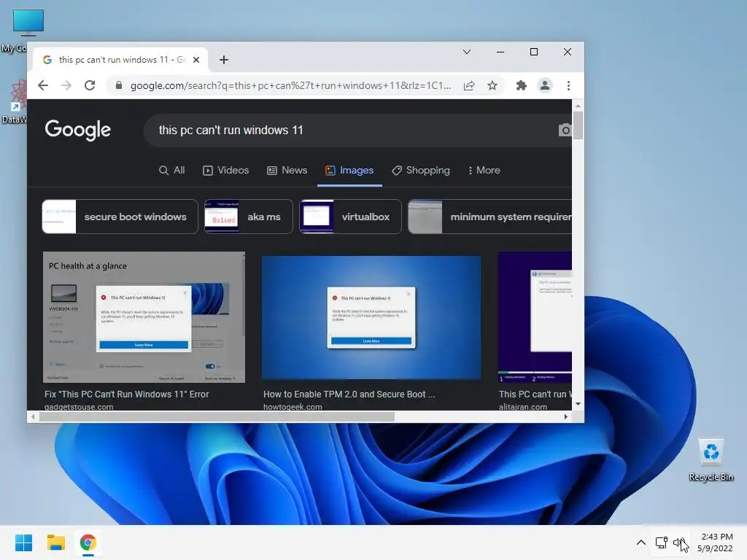This screenshot has height=560, width=747.
Task: Click the scrollbar up arrow
Action: [578, 106]
